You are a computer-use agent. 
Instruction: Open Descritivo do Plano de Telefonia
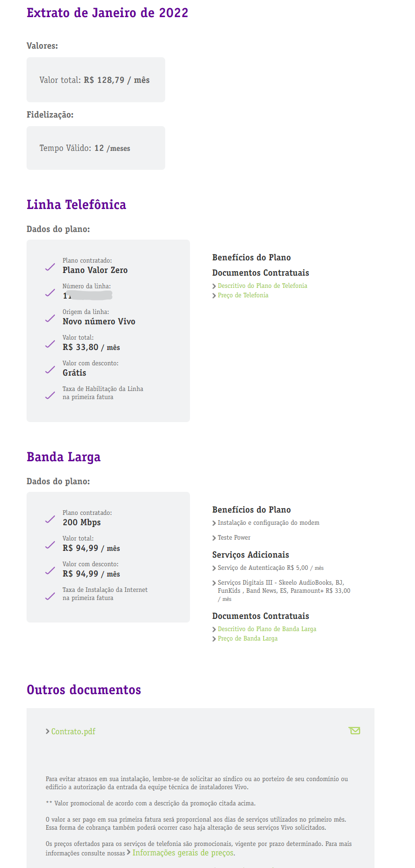262,286
